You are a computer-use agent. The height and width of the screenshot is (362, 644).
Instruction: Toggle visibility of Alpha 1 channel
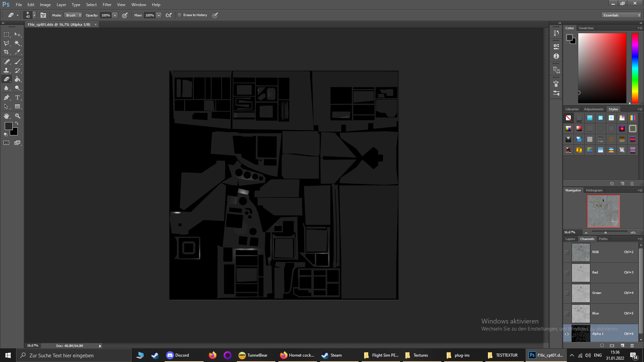tap(567, 334)
